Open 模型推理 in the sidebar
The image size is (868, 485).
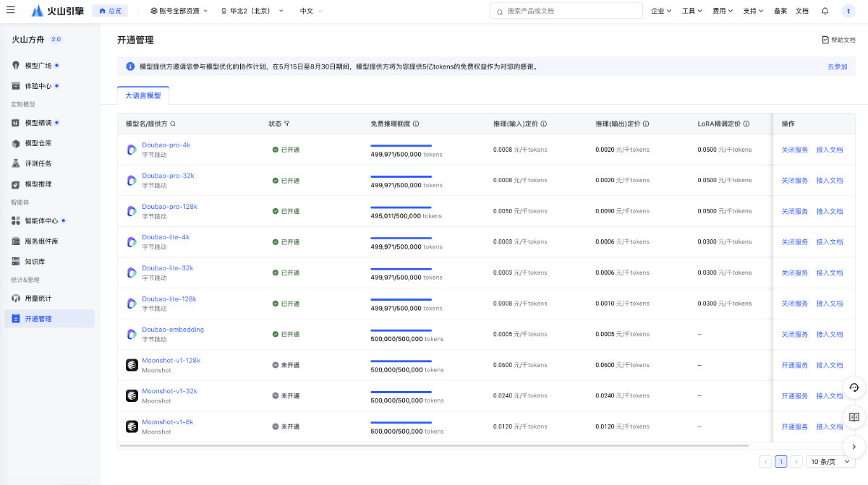click(x=49, y=184)
